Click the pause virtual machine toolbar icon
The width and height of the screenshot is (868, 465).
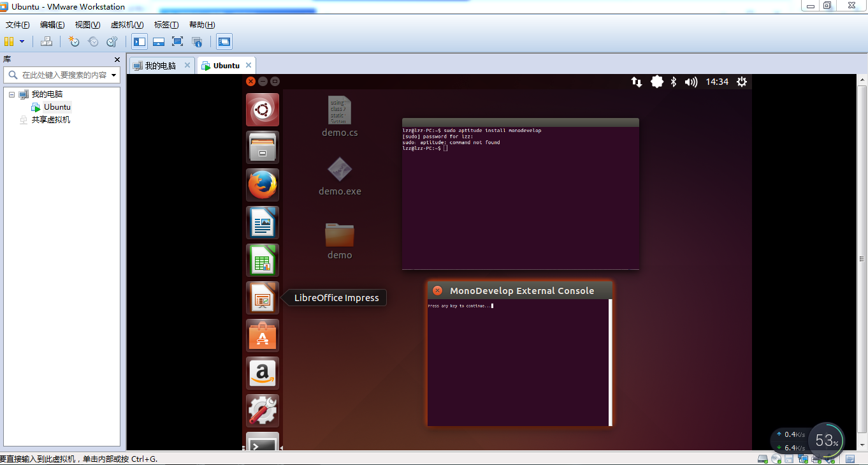pyautogui.click(x=9, y=41)
